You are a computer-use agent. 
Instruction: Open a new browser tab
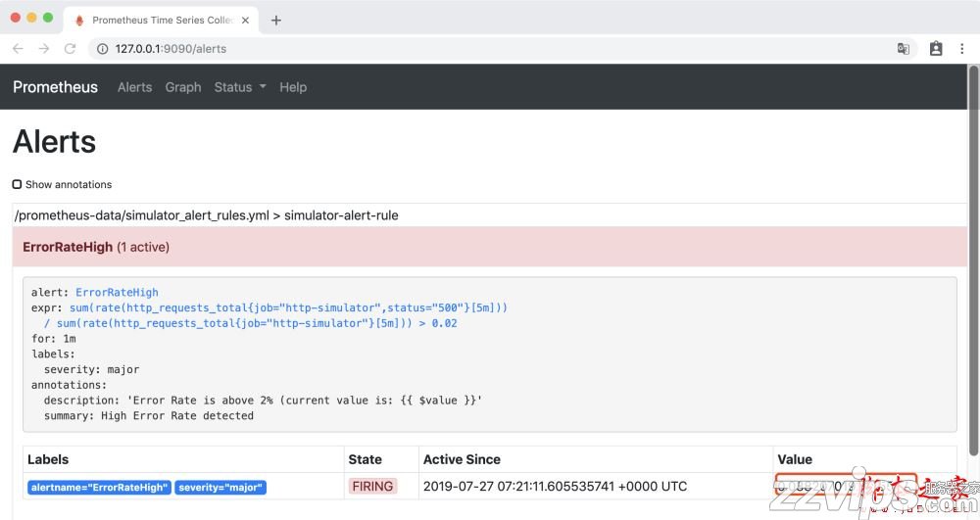point(276,20)
